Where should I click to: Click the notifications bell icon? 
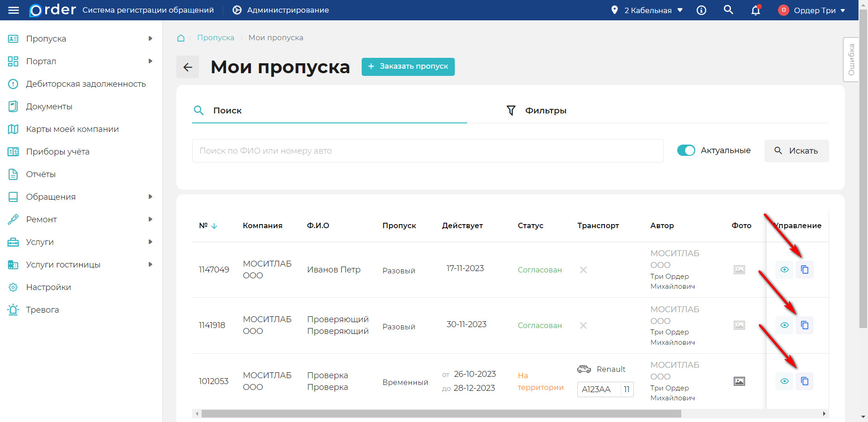[x=755, y=10]
